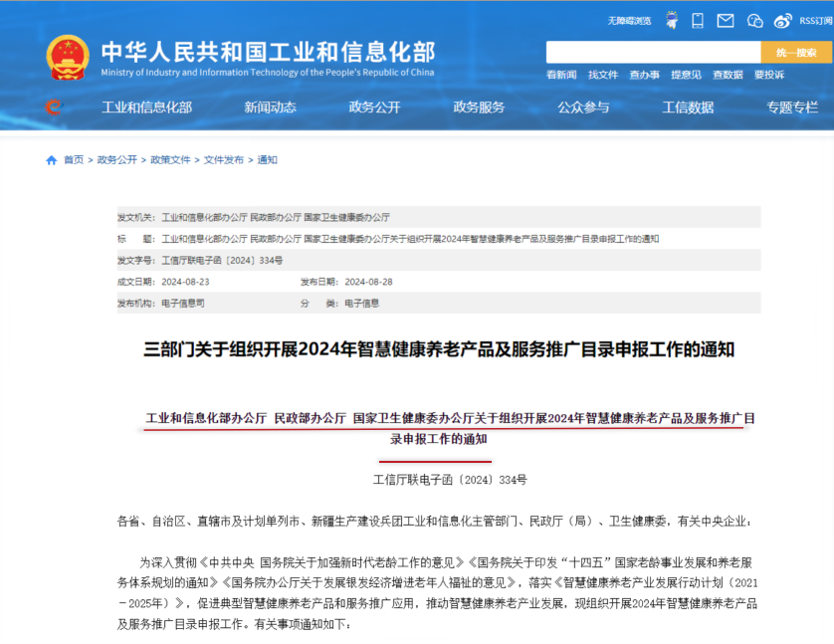Image resolution: width=834 pixels, height=644 pixels.
Task: Open the RSS订阅 link
Action: [816, 21]
